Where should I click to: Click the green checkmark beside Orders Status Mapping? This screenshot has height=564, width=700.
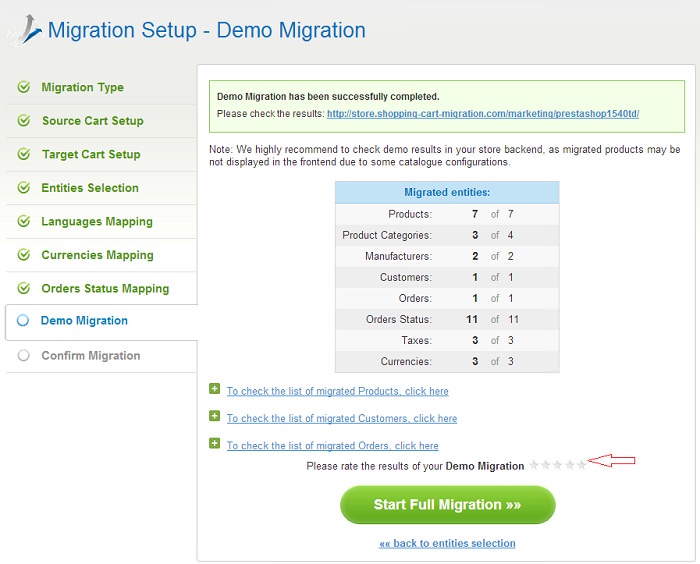point(24,288)
